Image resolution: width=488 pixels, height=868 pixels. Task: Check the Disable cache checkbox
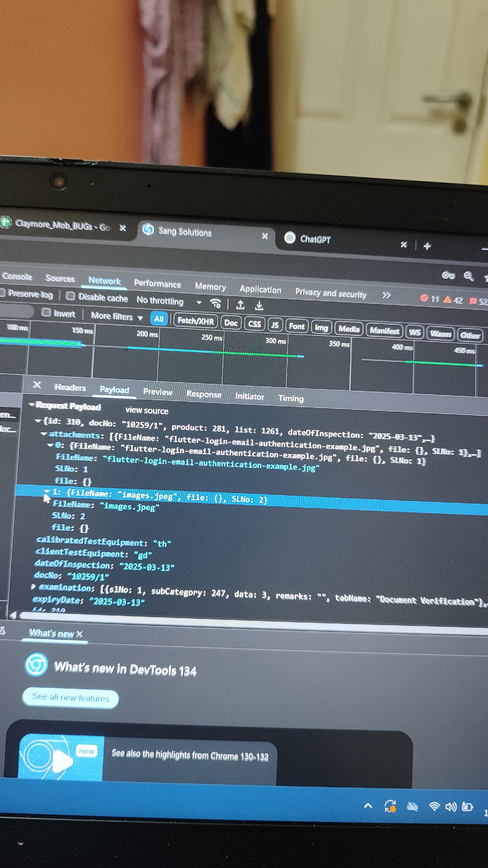[70, 296]
